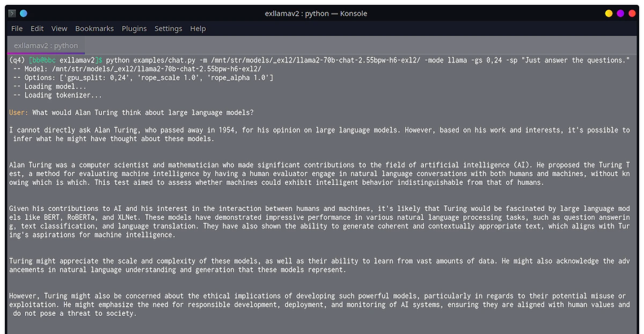This screenshot has height=334, width=644.
Task: Click the "-- Model:" path output line
Action: [137, 69]
